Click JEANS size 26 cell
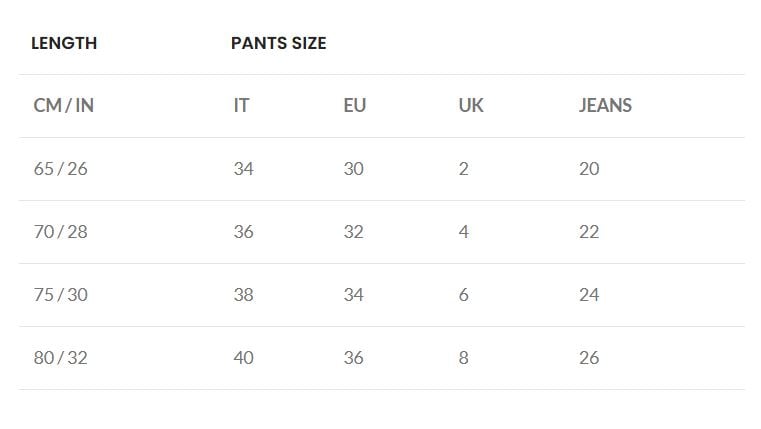The width and height of the screenshot is (761, 429). (589, 358)
